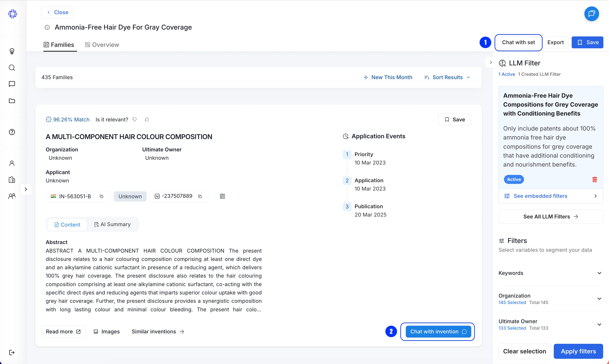Copy the -237507889 identifier
The width and height of the screenshot is (609, 364).
(200, 196)
